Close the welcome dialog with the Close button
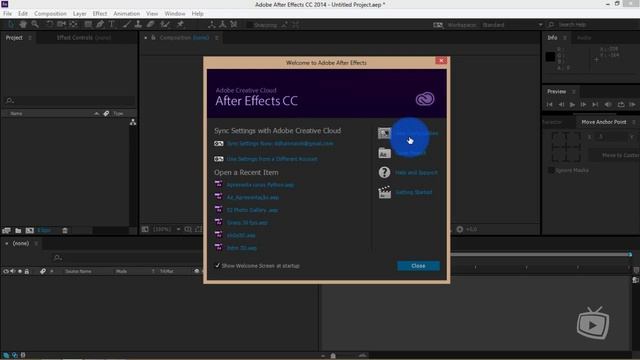This screenshot has height=360, width=640. tap(418, 266)
